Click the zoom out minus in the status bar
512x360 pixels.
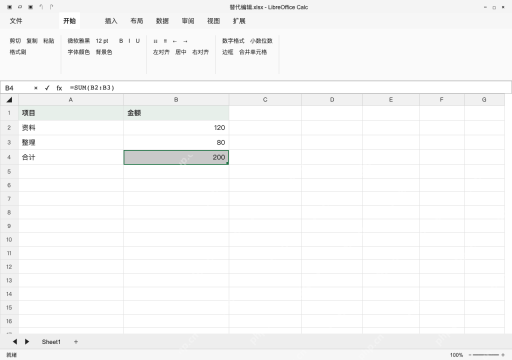point(470,355)
